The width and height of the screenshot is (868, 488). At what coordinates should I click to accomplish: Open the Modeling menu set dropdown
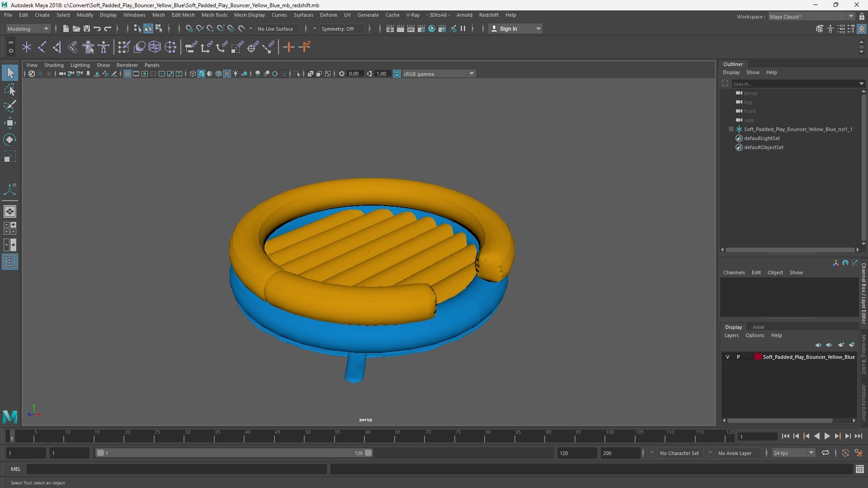tap(28, 28)
